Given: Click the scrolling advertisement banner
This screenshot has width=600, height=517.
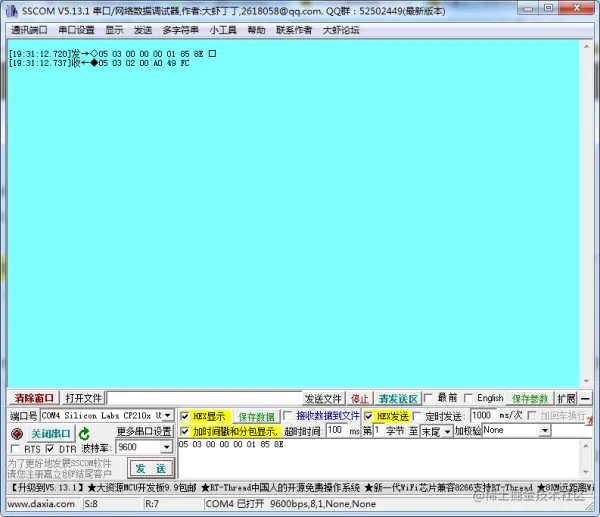Looking at the screenshot, I should coord(300,488).
